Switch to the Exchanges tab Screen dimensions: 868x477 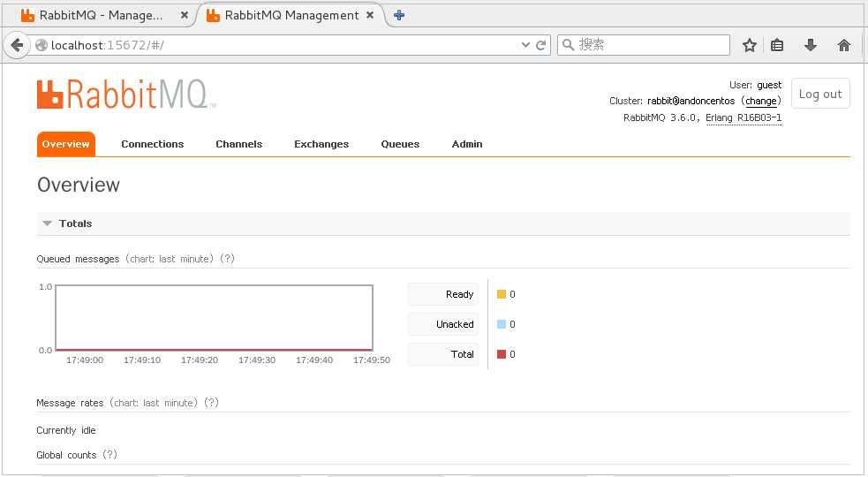[321, 144]
